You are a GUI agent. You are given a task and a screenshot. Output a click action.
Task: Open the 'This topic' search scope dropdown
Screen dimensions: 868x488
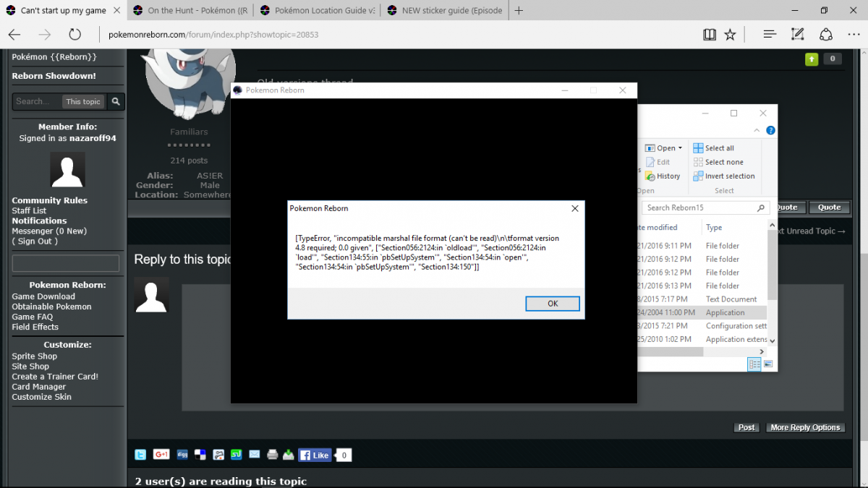[83, 101]
